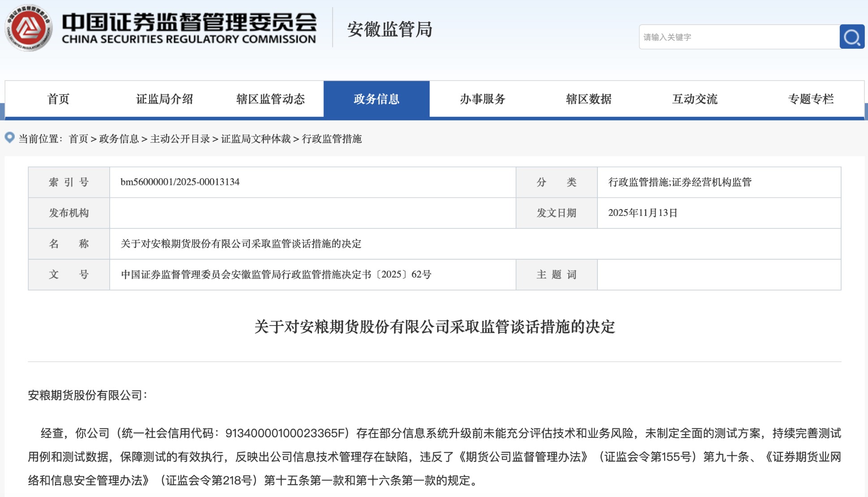Click the CSRC round red logo
Screen dimensions: 868x497
click(28, 28)
